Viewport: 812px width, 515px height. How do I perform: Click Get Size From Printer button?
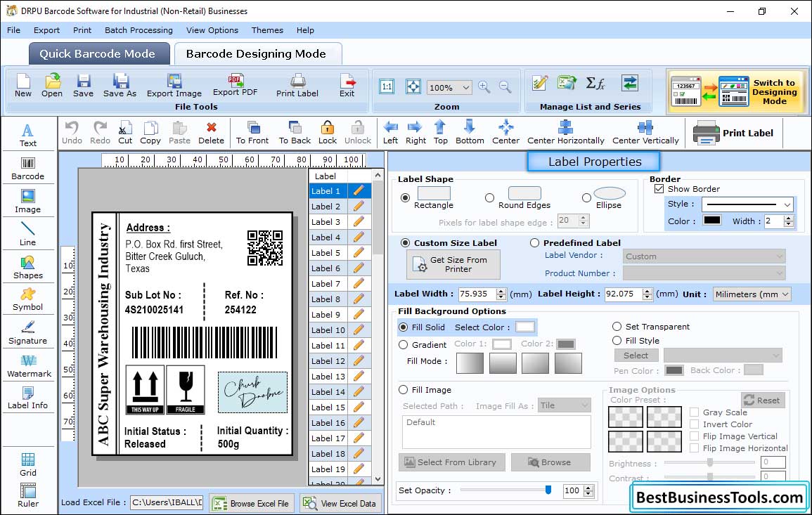click(453, 264)
